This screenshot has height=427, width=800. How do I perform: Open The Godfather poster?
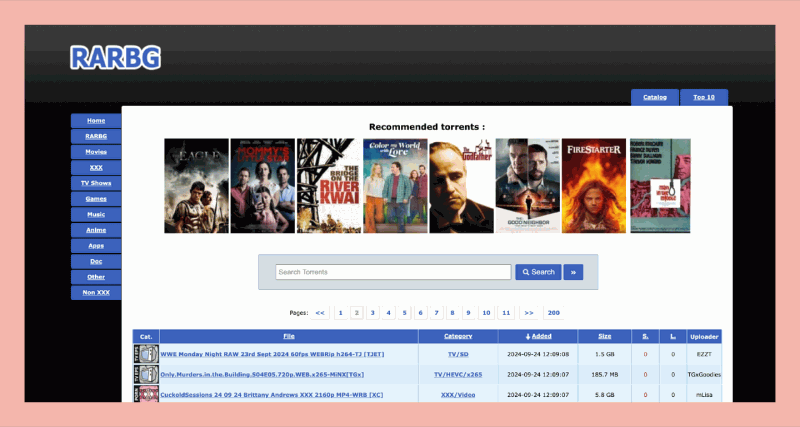[x=461, y=186]
